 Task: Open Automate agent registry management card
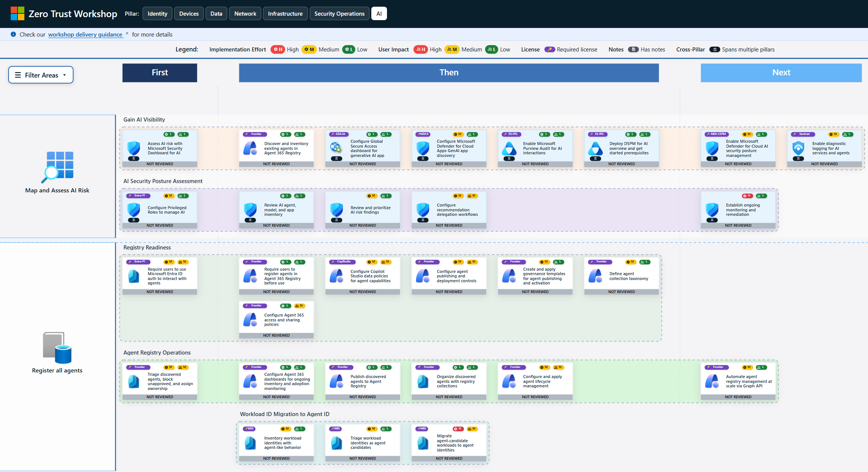coord(748,381)
